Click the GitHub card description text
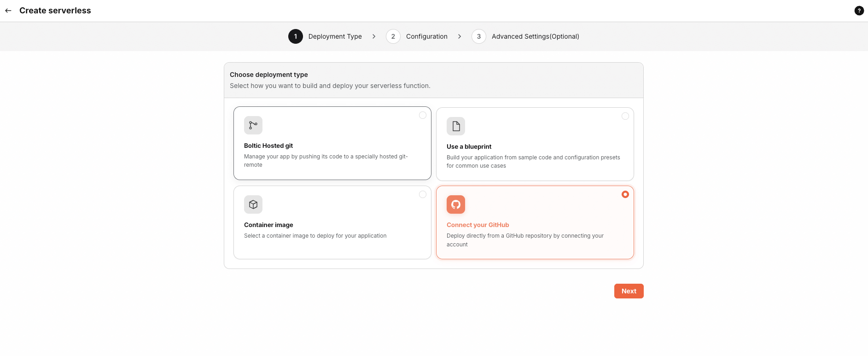Screen dimensions: 868x356 (525, 240)
